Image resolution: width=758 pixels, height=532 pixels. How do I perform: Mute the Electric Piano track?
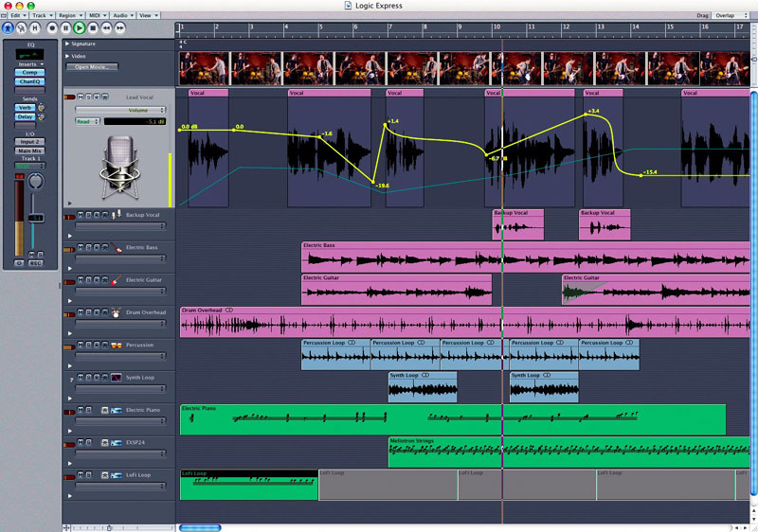pyautogui.click(x=81, y=410)
